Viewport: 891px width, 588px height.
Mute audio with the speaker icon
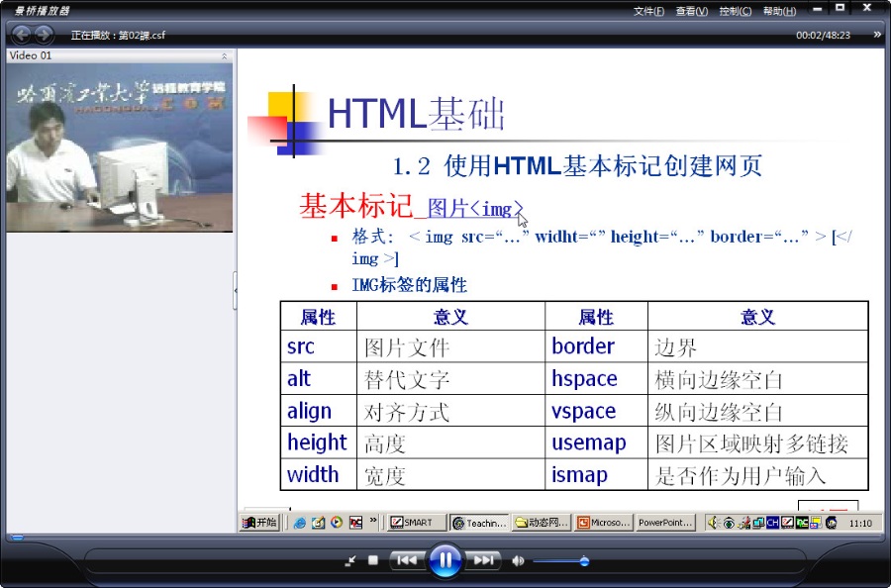click(518, 561)
